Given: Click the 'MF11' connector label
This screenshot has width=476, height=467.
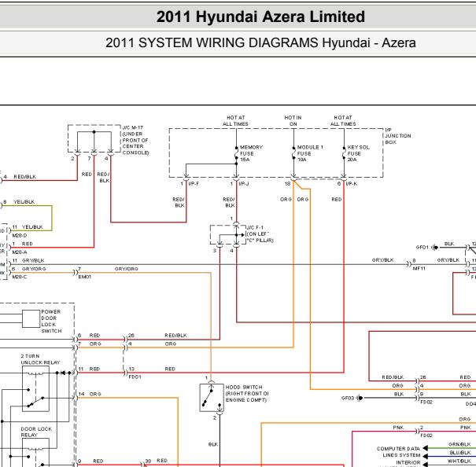Looking at the screenshot, I should tap(419, 269).
